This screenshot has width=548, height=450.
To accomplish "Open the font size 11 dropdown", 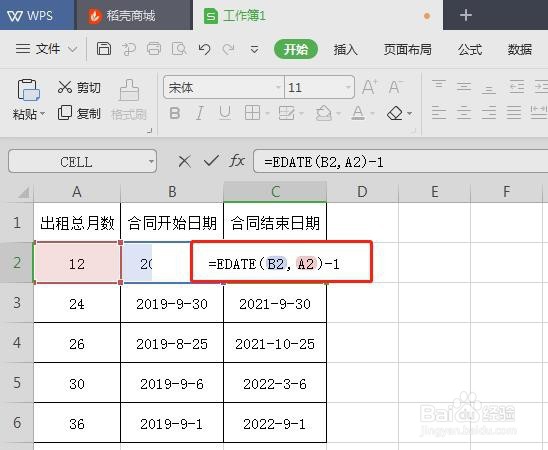I will [x=348, y=87].
